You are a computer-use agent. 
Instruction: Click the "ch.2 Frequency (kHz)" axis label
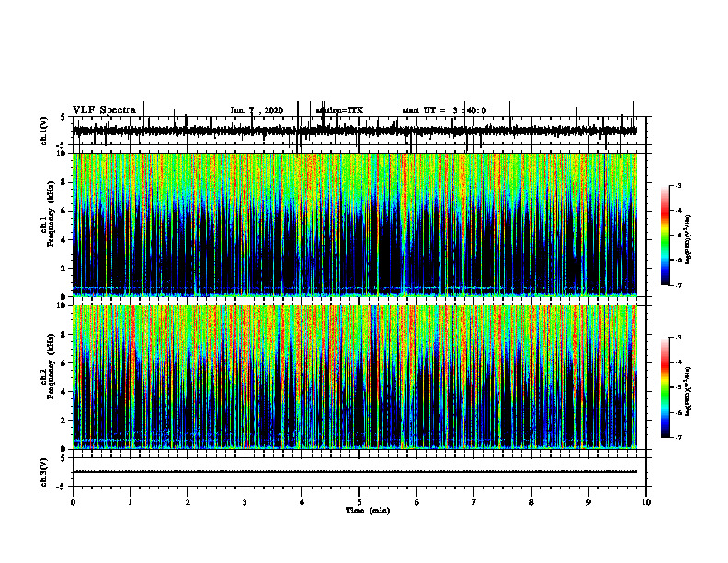click(x=48, y=366)
